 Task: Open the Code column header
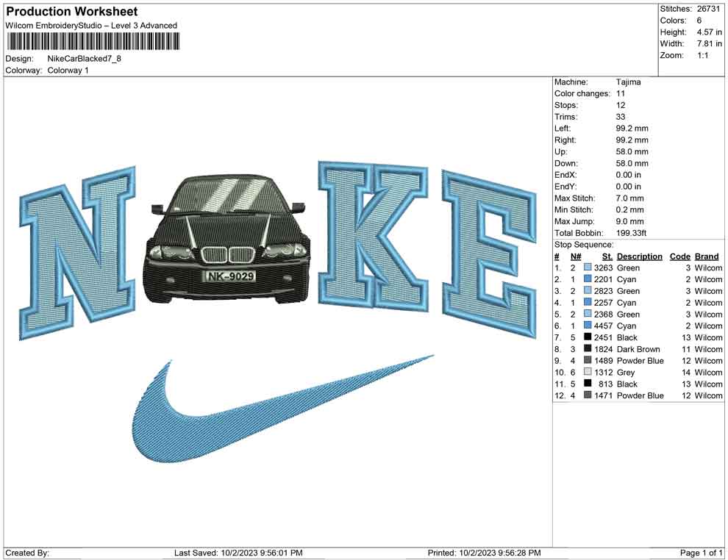pyautogui.click(x=680, y=256)
